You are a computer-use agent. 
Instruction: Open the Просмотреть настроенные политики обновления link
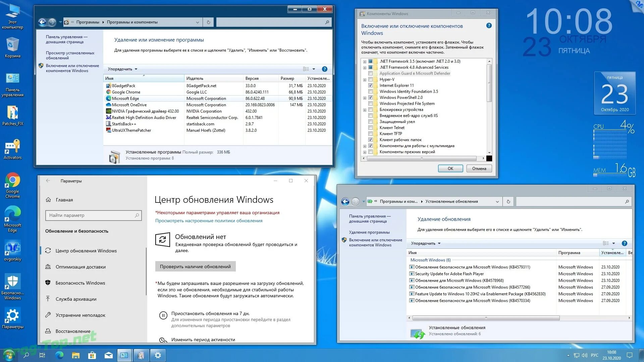coord(209,221)
